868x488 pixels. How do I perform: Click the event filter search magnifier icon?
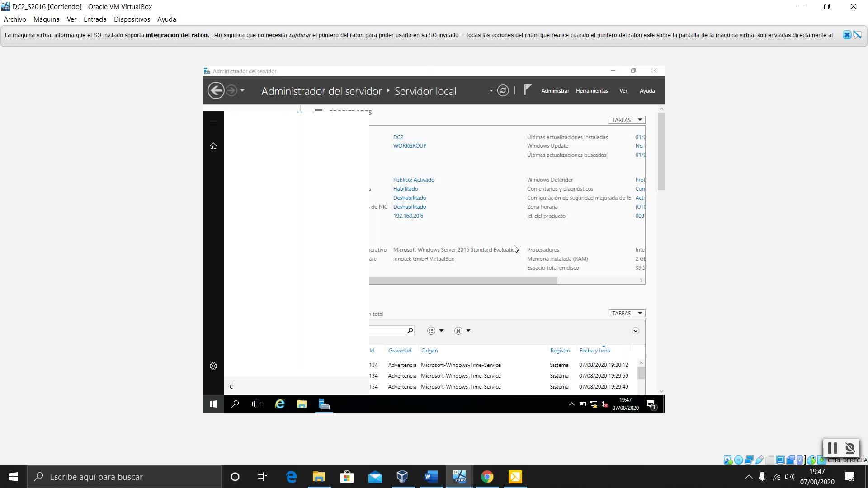(x=410, y=331)
